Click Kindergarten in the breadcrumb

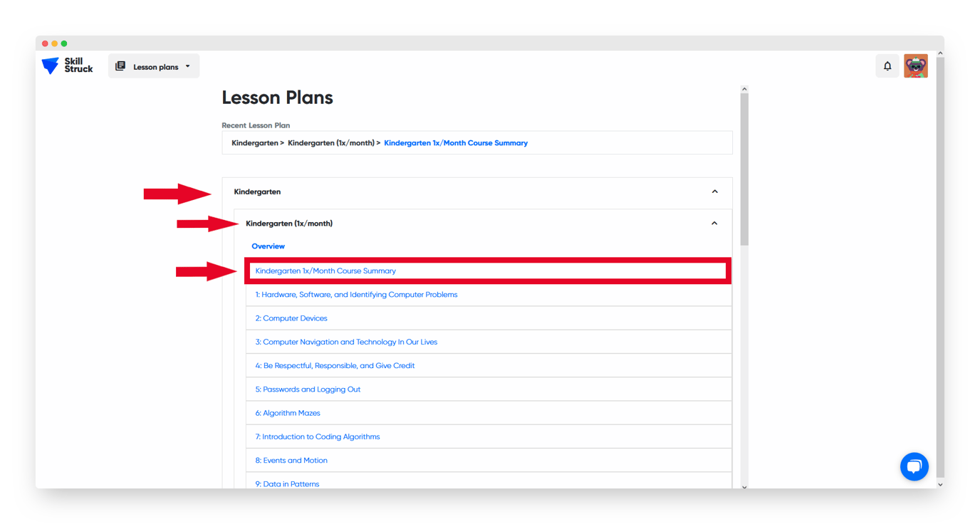pyautogui.click(x=254, y=142)
